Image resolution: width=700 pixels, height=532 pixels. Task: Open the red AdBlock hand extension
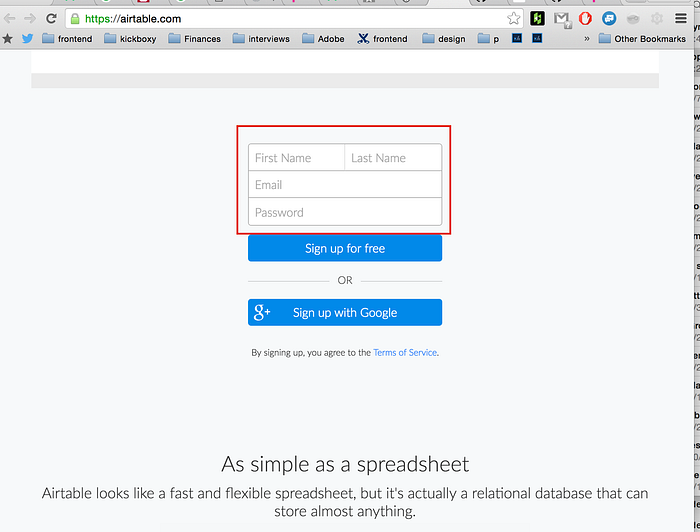pyautogui.click(x=585, y=19)
